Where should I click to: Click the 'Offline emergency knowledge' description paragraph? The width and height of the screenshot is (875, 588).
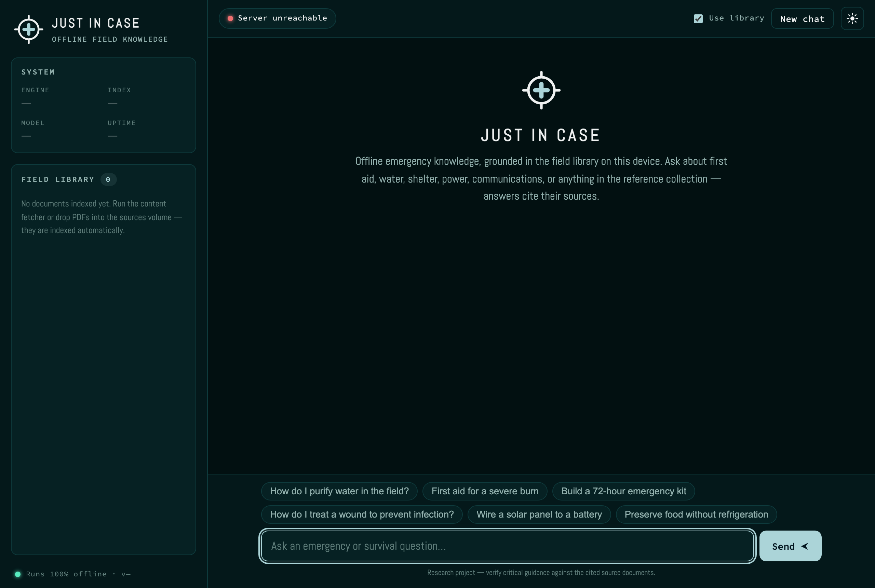point(541,179)
